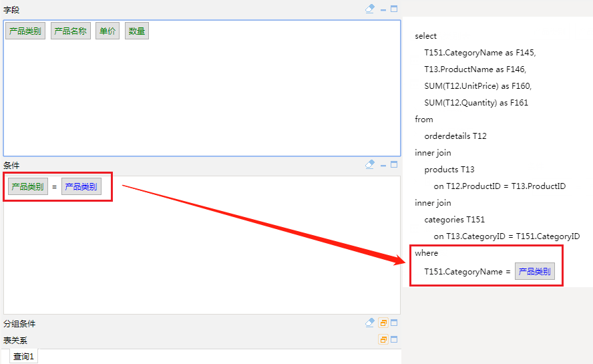
Task: Click the 字段 panel header label
Action: (11, 10)
